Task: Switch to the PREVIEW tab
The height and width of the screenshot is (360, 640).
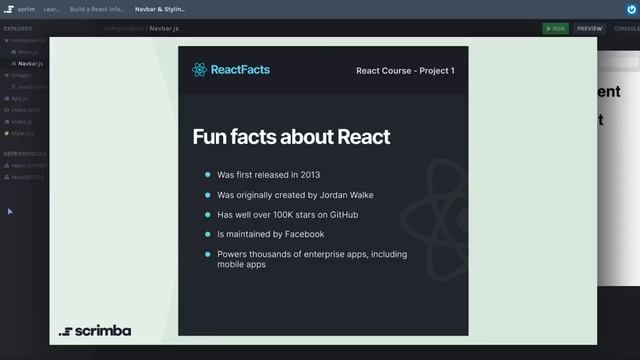Action: (x=589, y=29)
